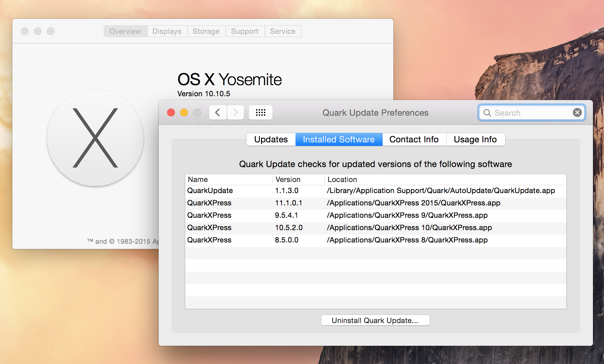Select the QuarkUpdate row name
This screenshot has width=604, height=364.
point(210,190)
